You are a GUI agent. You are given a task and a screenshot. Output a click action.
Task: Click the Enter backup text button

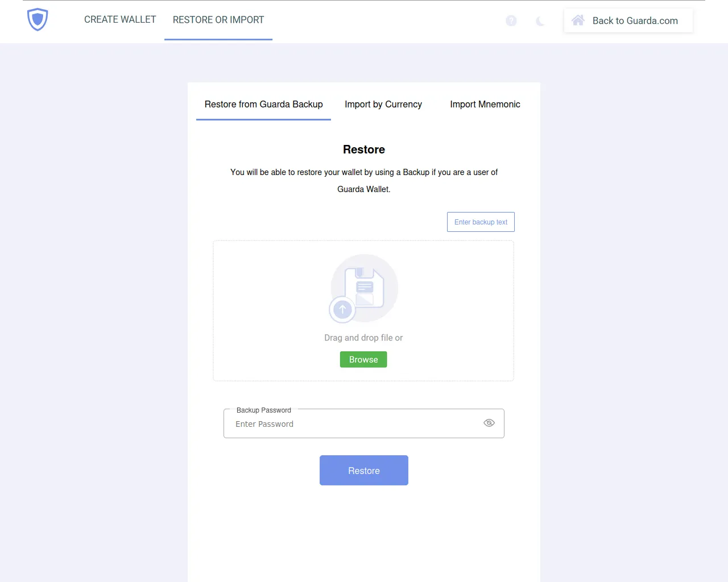point(481,222)
